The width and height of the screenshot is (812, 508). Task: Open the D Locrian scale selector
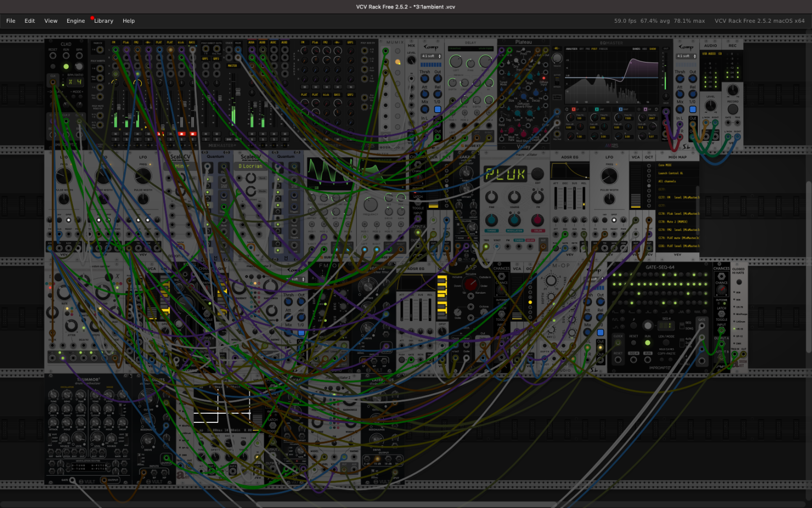(251, 166)
